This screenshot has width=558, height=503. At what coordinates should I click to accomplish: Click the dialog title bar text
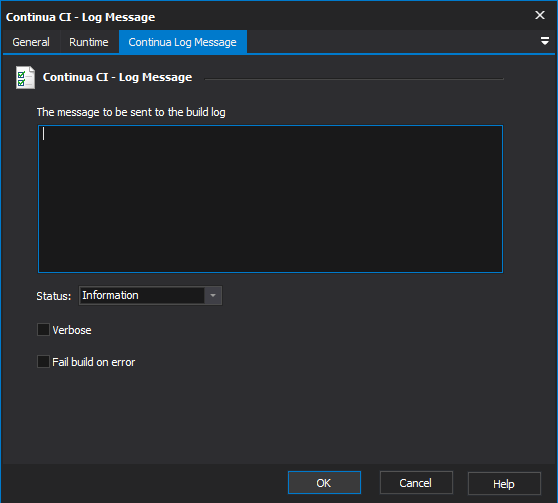(80, 17)
